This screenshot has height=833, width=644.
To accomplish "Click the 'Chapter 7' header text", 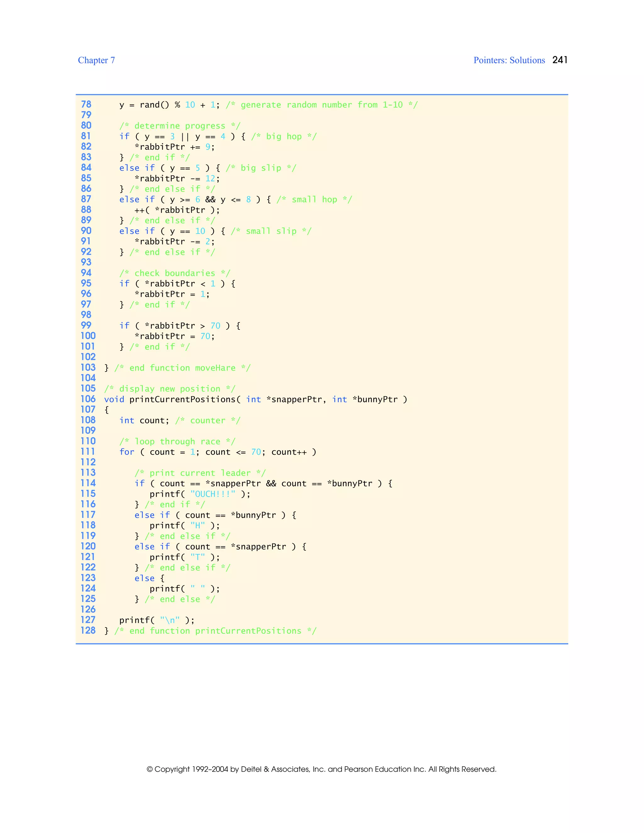I will tap(96, 60).
